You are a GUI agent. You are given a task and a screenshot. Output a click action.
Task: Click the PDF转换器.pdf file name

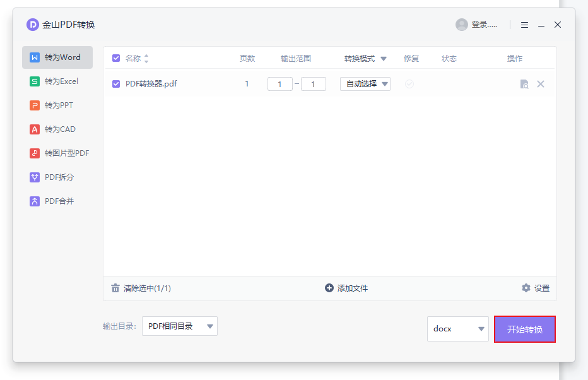click(151, 84)
